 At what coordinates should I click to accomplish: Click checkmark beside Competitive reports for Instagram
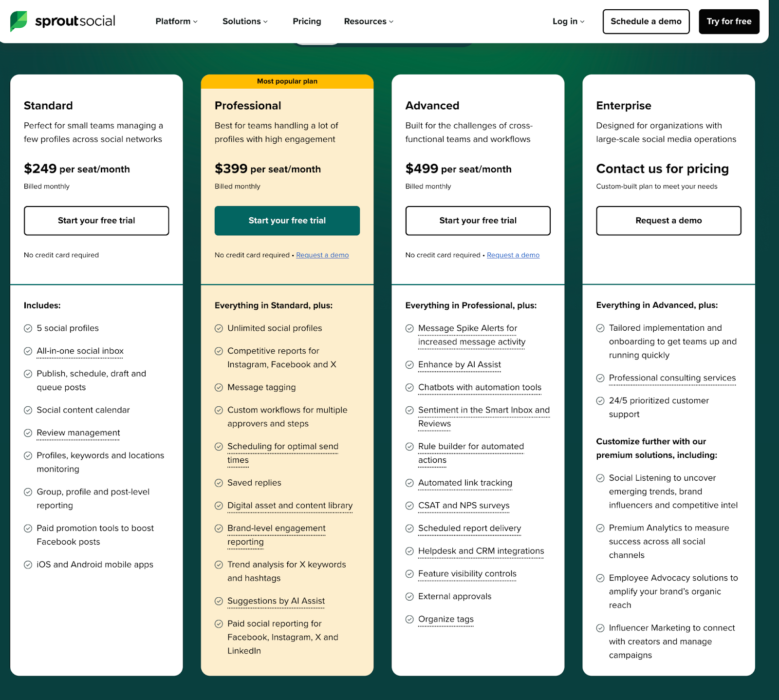tap(219, 351)
